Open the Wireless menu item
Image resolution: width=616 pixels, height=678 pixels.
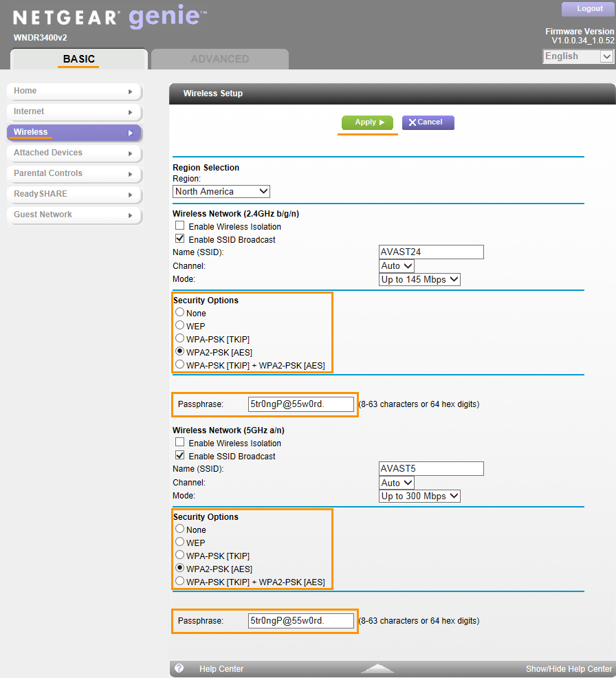(x=74, y=132)
